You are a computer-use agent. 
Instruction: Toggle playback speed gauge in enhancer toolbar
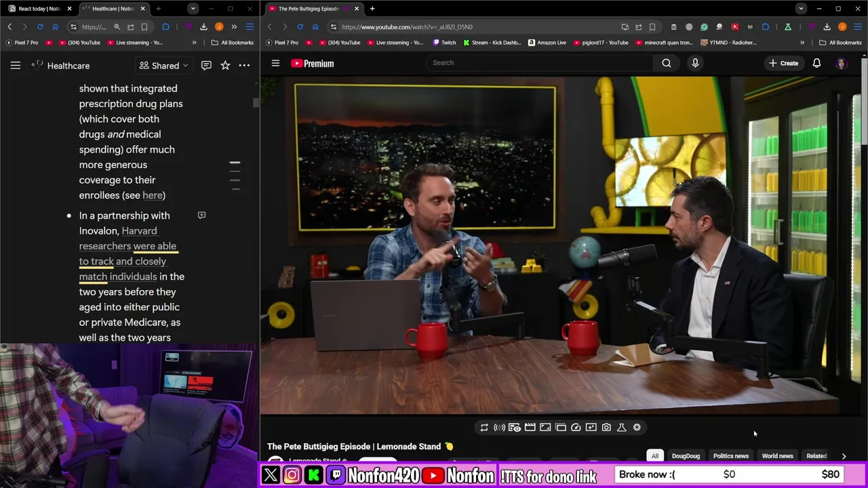(576, 428)
